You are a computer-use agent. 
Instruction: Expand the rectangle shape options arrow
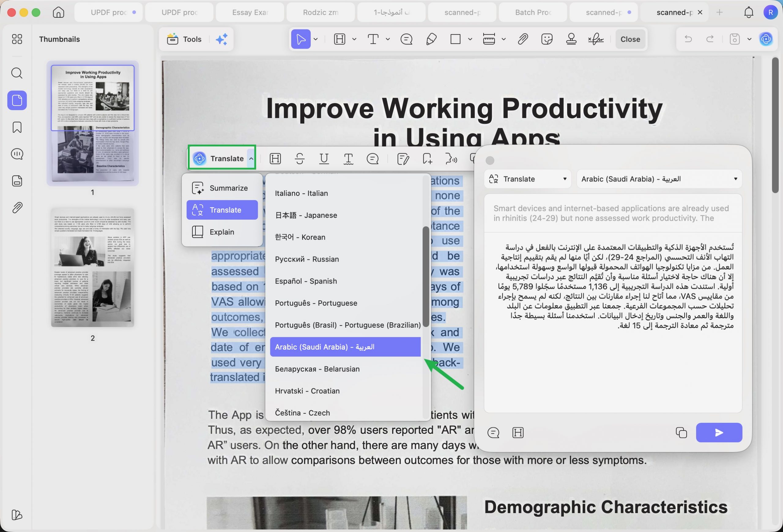pyautogui.click(x=470, y=39)
